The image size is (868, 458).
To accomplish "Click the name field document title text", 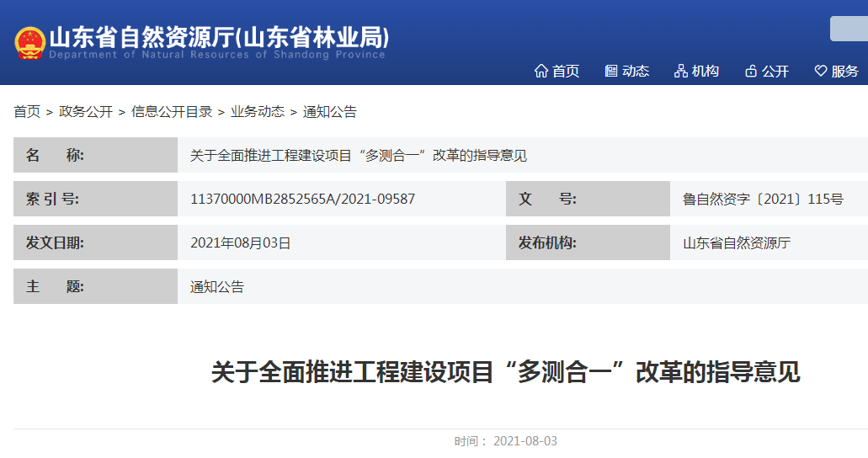I will pyautogui.click(x=358, y=155).
